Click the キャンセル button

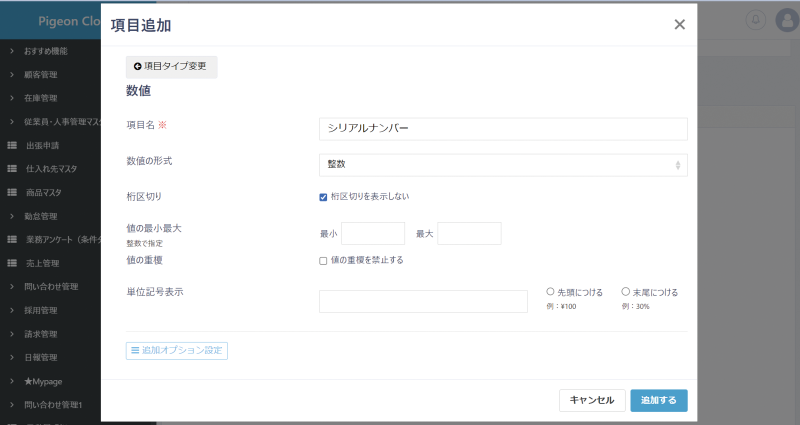[x=592, y=400]
